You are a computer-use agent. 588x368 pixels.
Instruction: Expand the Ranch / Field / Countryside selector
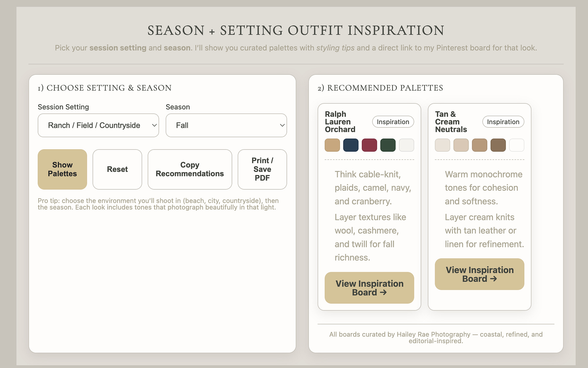tap(98, 125)
